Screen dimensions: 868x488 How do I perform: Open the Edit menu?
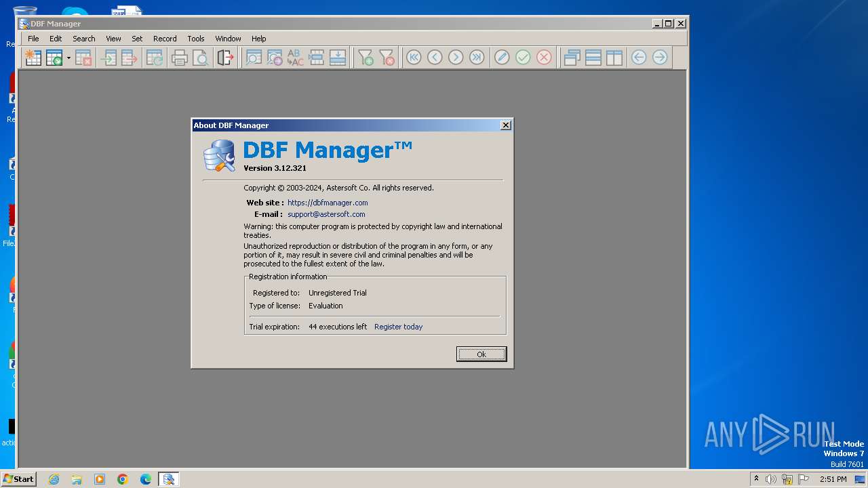(56, 39)
